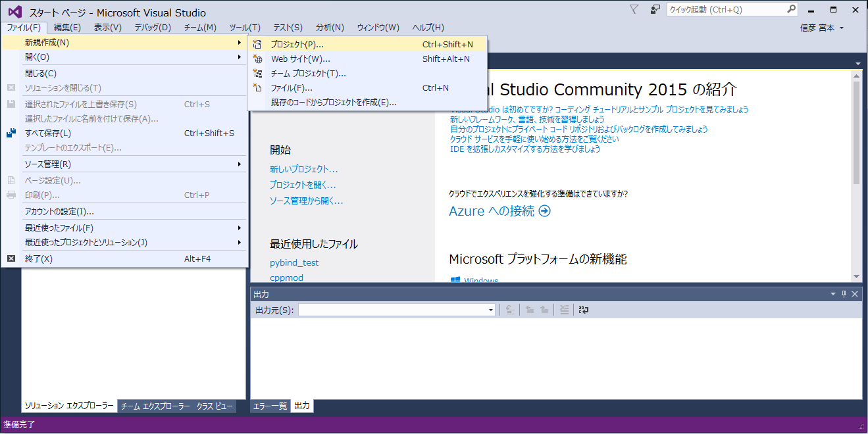This screenshot has width=868, height=434.
Task: Click the Visual Studio logo icon
Action: pos(14,12)
